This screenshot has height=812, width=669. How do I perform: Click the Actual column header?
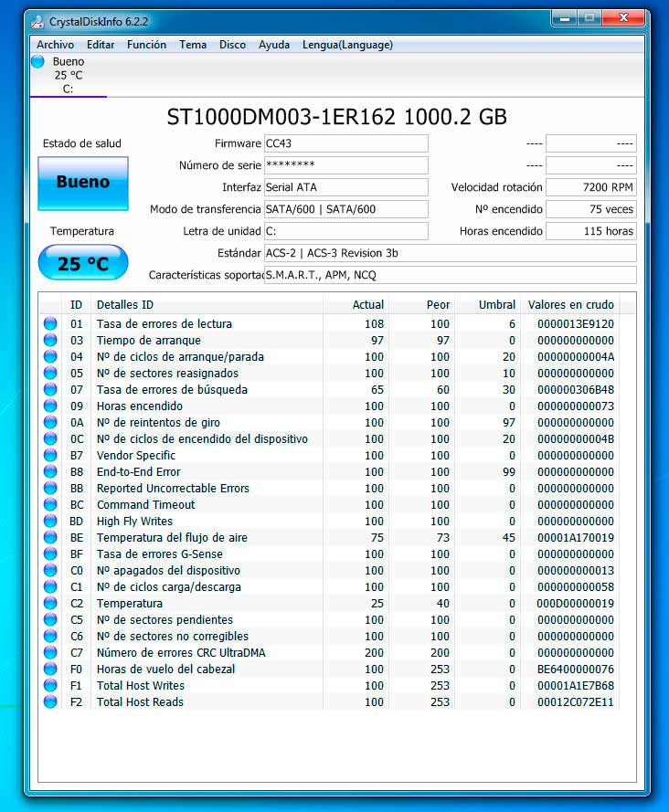coord(356,304)
